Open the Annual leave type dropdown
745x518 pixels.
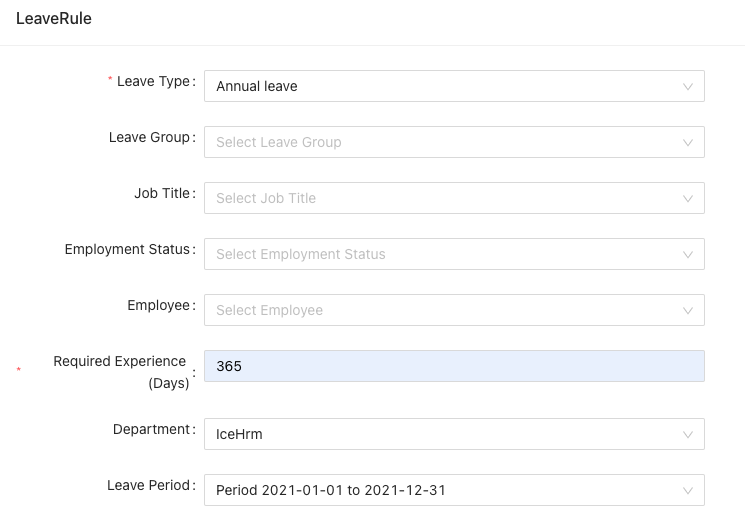coord(454,86)
